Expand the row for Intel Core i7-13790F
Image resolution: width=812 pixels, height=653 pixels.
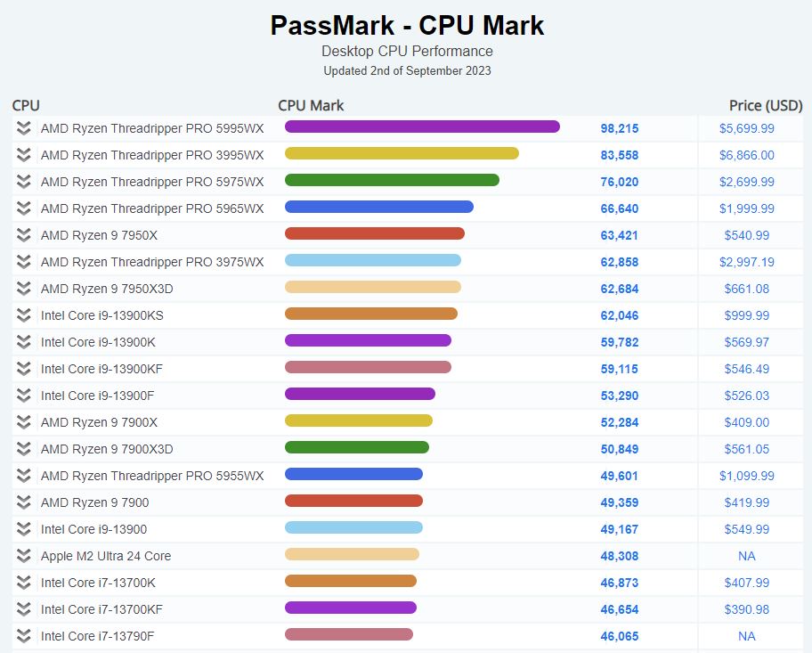[23, 636]
